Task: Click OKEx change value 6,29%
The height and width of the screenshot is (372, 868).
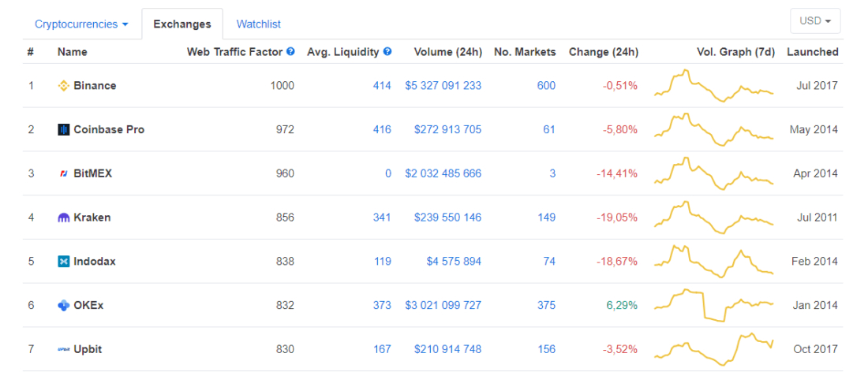Action: [623, 305]
